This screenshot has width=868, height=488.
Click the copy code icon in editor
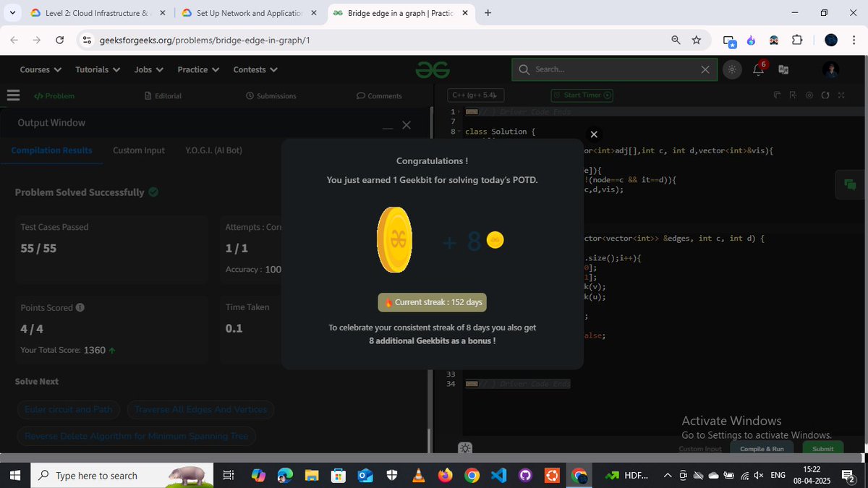pos(778,95)
